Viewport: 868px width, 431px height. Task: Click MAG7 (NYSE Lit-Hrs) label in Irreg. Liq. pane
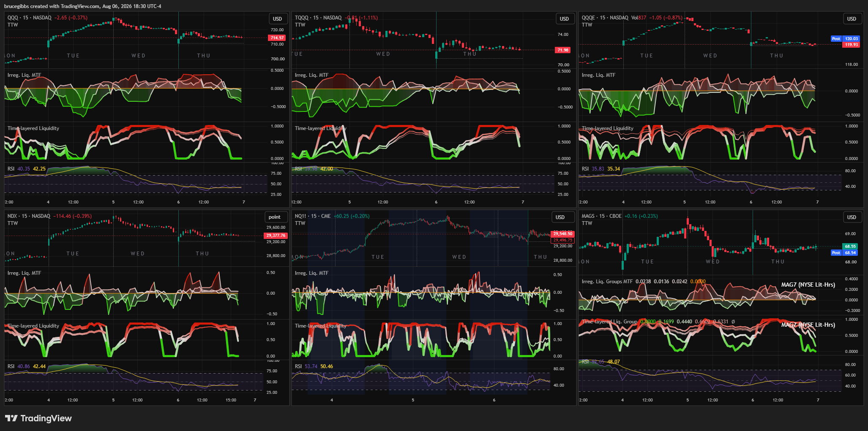click(808, 285)
